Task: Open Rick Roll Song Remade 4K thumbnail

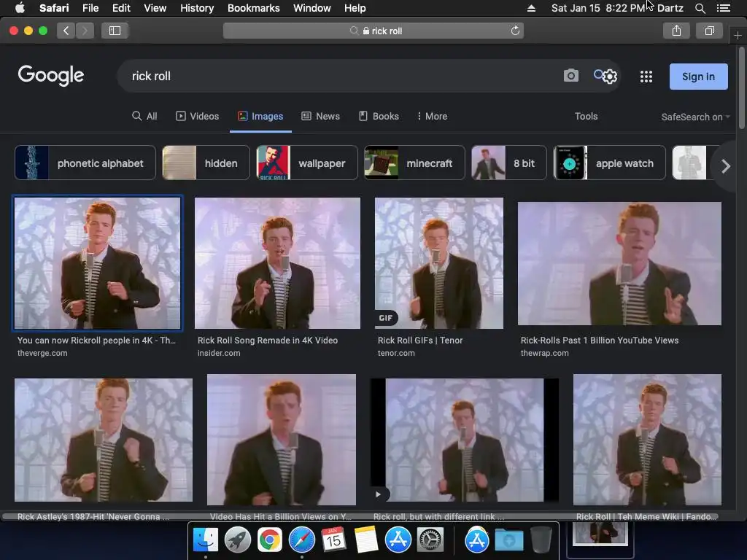Action: click(277, 262)
